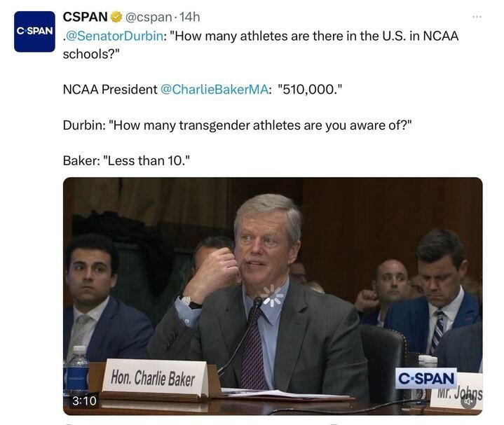504x425 pixels.
Task: Click the transgender athletes question line
Action: coord(237,125)
